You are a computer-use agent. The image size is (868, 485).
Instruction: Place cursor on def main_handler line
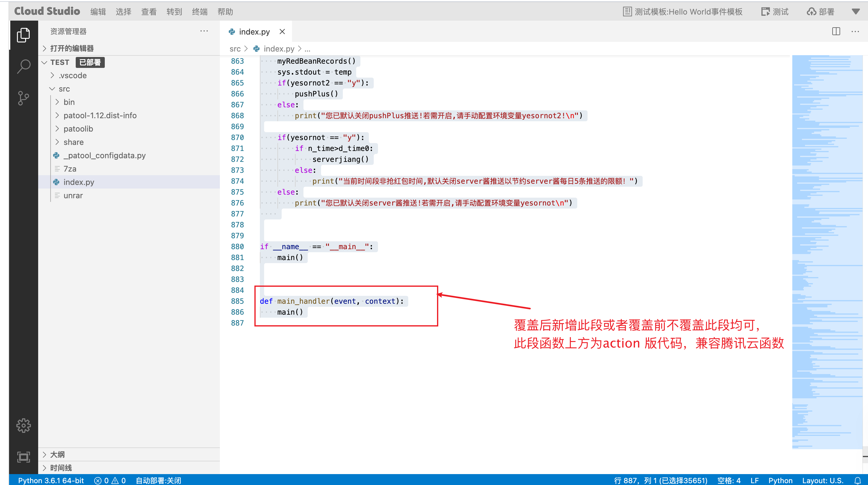[332, 301]
